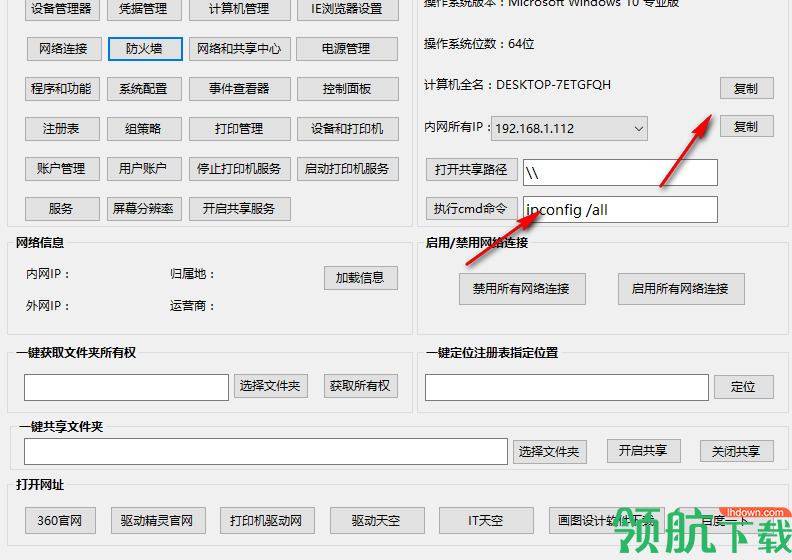792x560 pixels.
Task: Click 获取所有权 button
Action: (x=361, y=386)
